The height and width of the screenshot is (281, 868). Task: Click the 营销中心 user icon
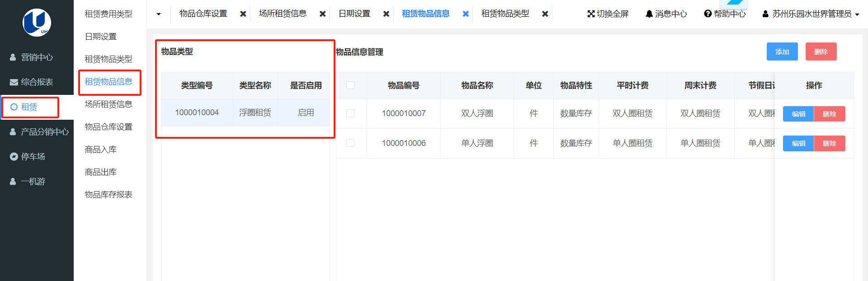click(x=13, y=57)
